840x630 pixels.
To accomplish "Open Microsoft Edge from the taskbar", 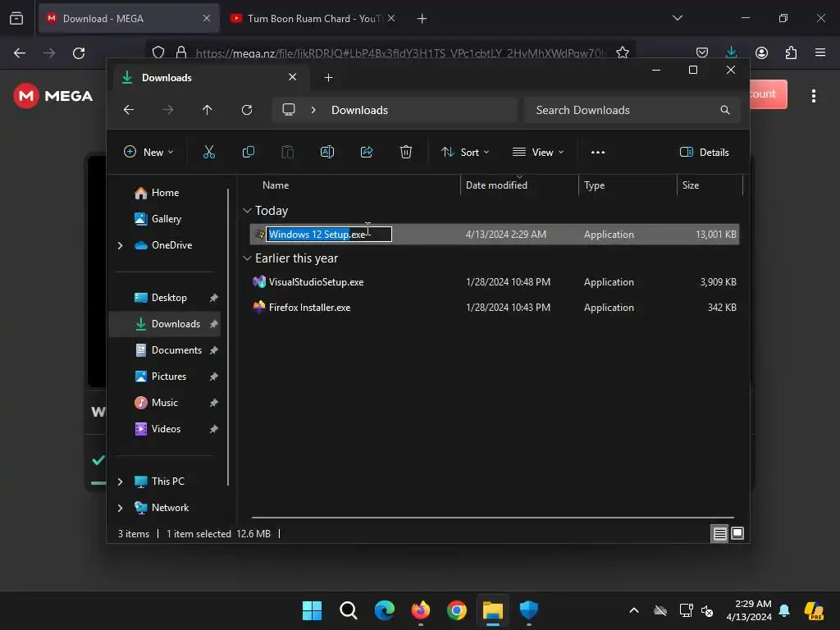I will click(x=385, y=610).
